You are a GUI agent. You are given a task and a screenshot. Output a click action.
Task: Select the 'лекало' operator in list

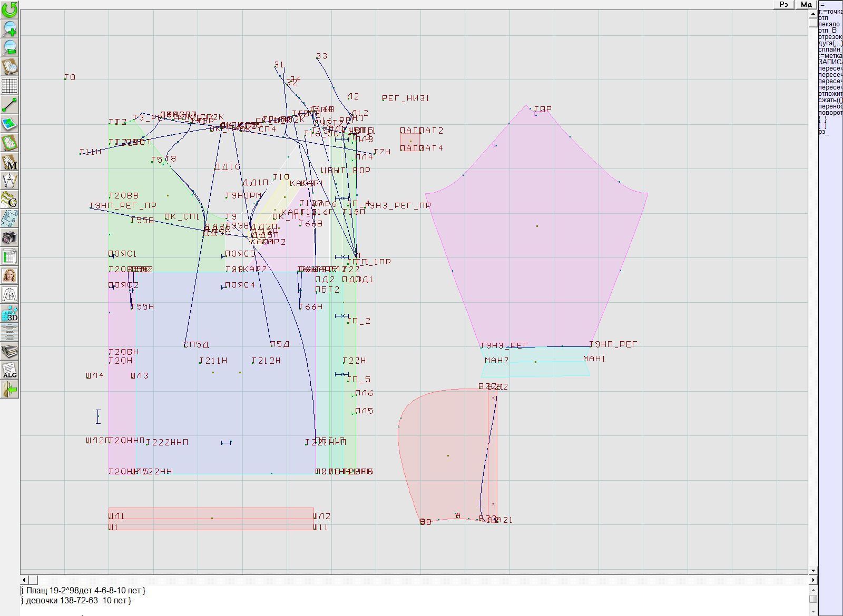[x=829, y=24]
